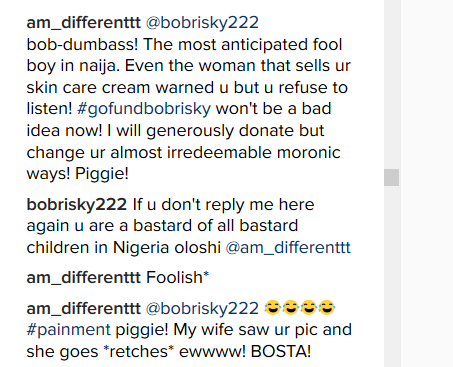453x367 pixels.
Task: Open am_differenttt profile from the top comment
Action: click(83, 23)
